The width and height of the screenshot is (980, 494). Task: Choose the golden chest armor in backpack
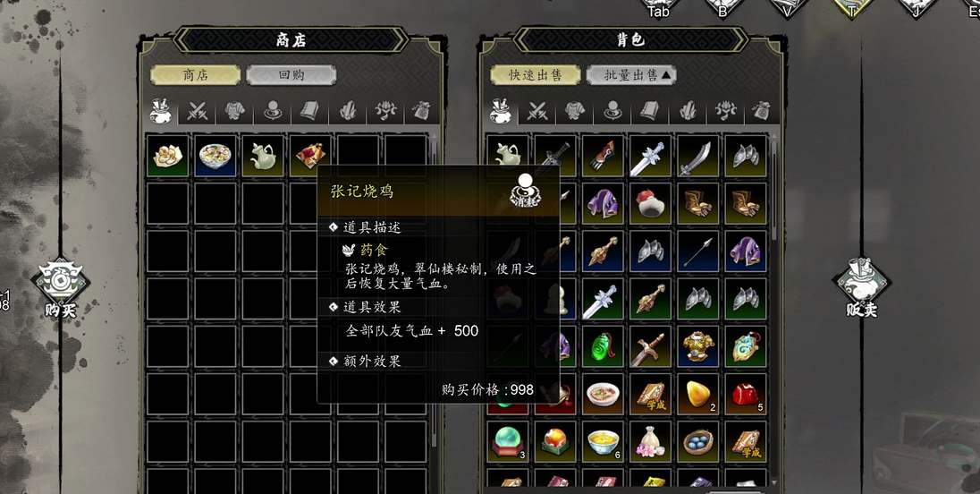[697, 346]
